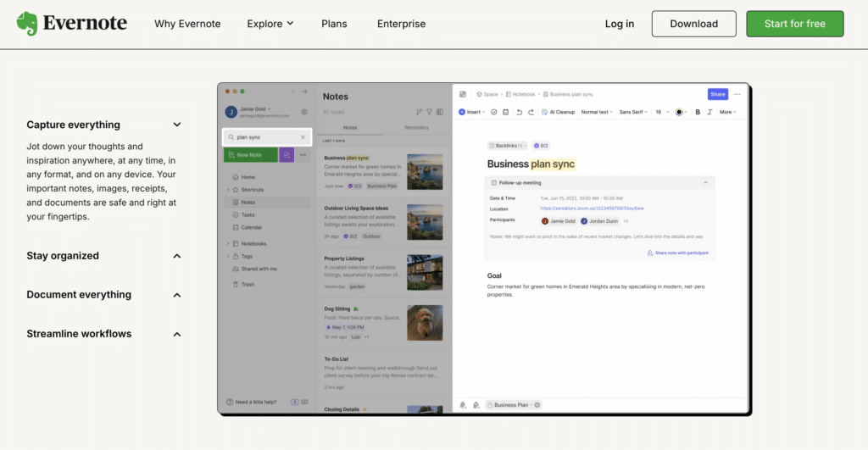Screen dimensions: 868x450
Task: Click the filter notes funnel icon
Action: click(430, 112)
